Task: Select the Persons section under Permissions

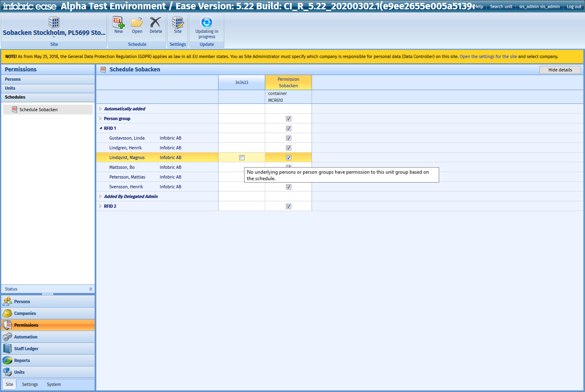Action: pos(48,79)
